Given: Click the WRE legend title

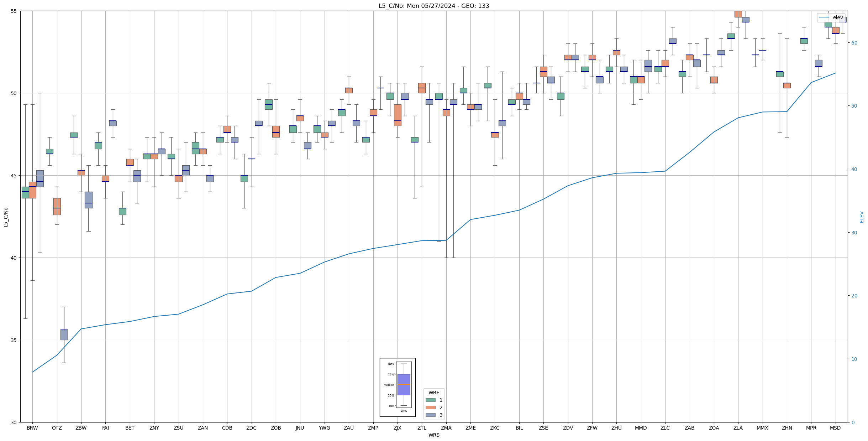Looking at the screenshot, I should pos(434,393).
